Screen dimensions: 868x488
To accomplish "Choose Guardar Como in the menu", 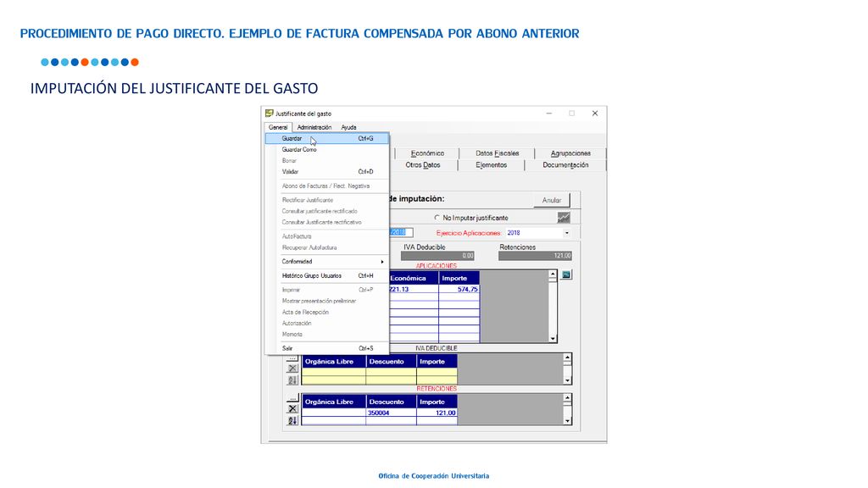I will coord(327,149).
